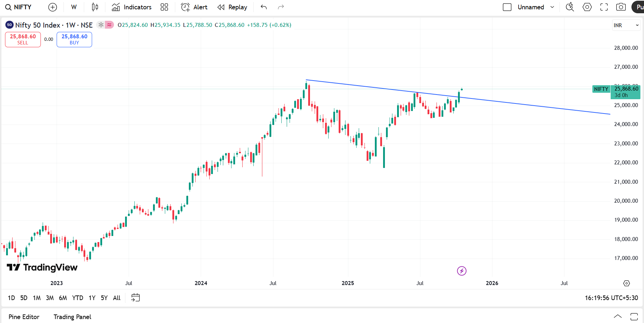This screenshot has width=644, height=323.
Task: Open chart settings hexagon icon
Action: pos(587,7)
